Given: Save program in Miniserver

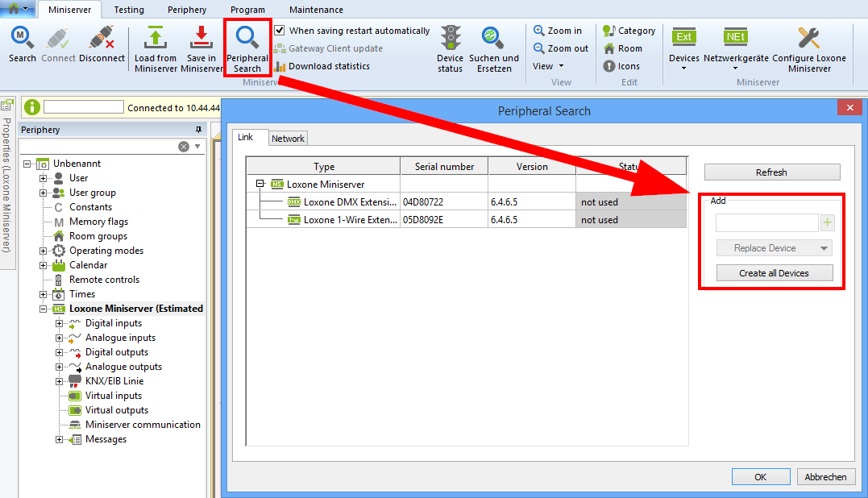Looking at the screenshot, I should [x=201, y=48].
